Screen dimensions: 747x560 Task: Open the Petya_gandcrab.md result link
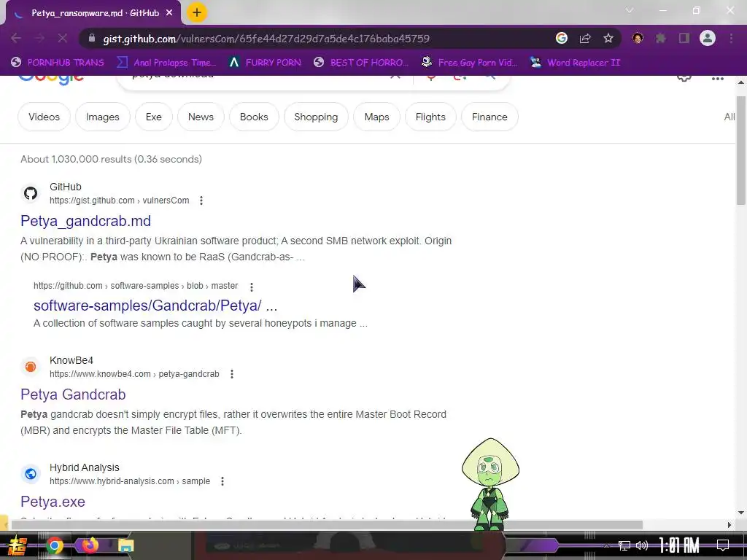point(86,221)
